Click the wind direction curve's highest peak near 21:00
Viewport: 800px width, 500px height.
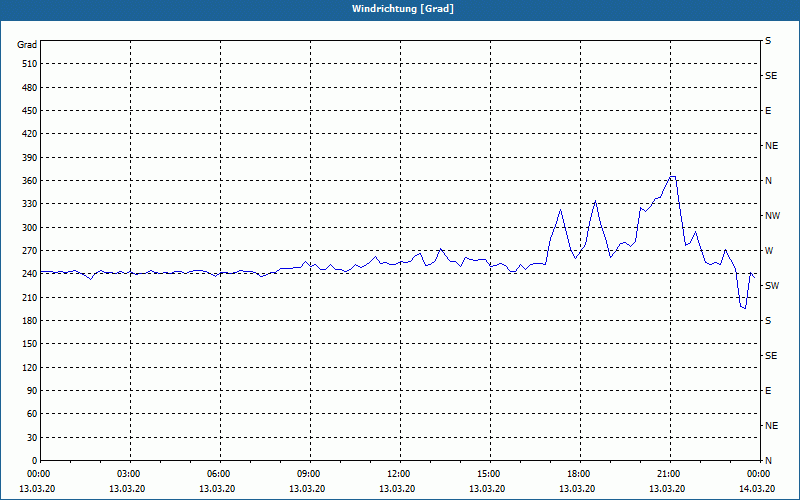click(x=673, y=177)
